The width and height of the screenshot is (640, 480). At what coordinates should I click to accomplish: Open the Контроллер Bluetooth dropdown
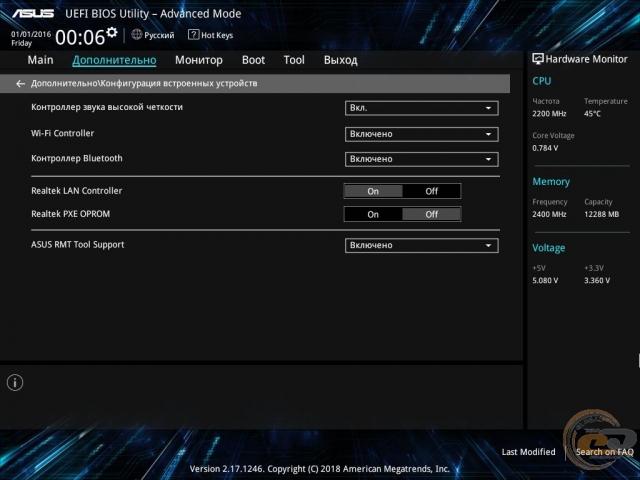pos(422,159)
